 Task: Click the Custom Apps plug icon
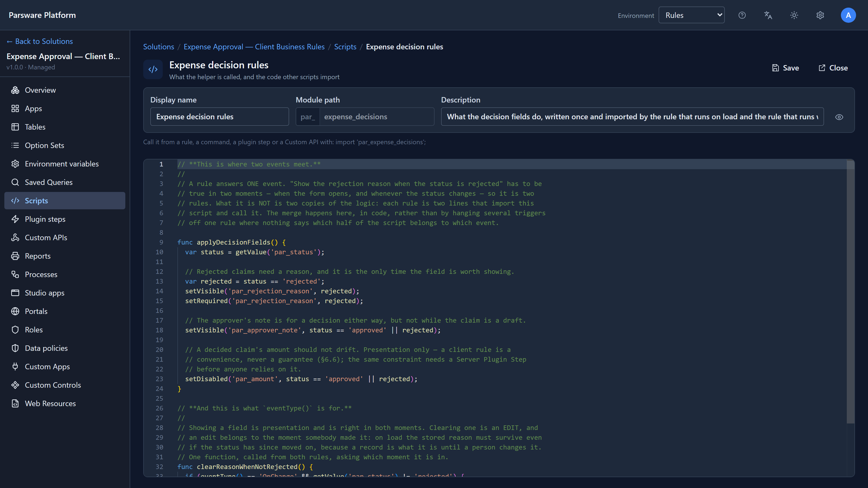coord(15,367)
